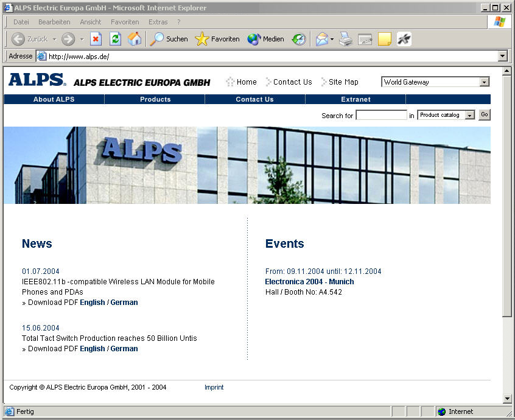Open the World Gateway dropdown

pyautogui.click(x=435, y=82)
